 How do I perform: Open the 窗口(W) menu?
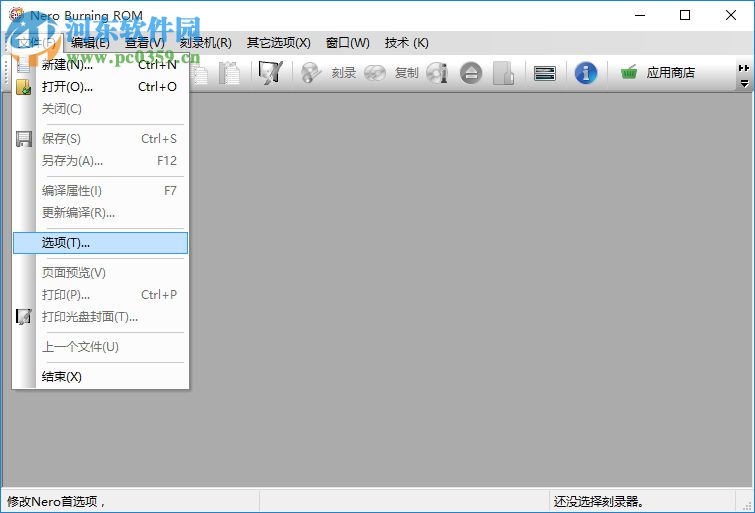coord(348,43)
